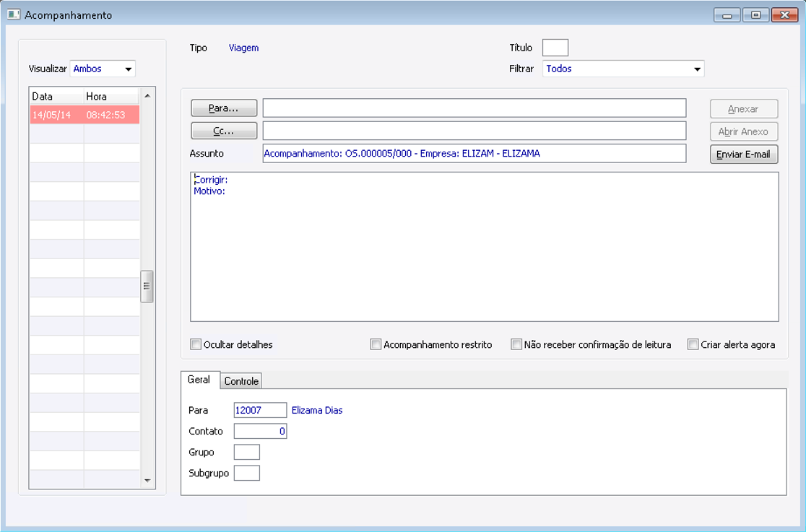This screenshot has width=806, height=532.
Task: Click the Assunto subject field
Action: tap(474, 154)
